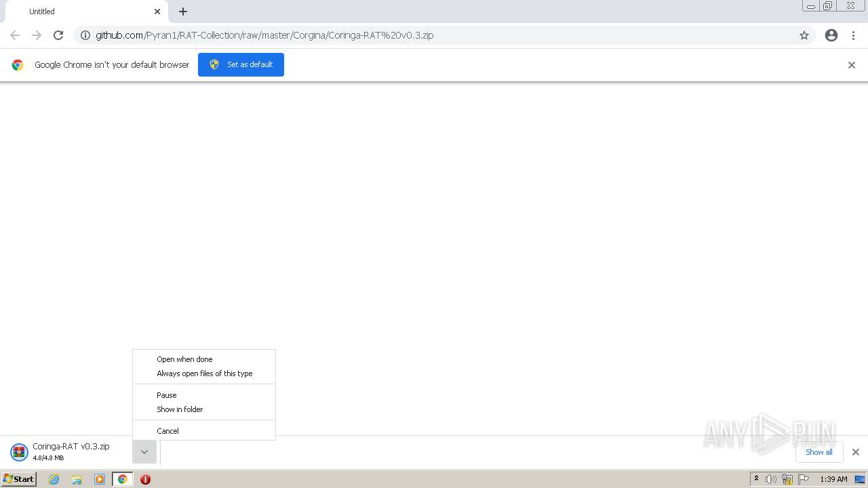
Task: Launch Internet Explorer from taskbar
Action: coord(54,479)
